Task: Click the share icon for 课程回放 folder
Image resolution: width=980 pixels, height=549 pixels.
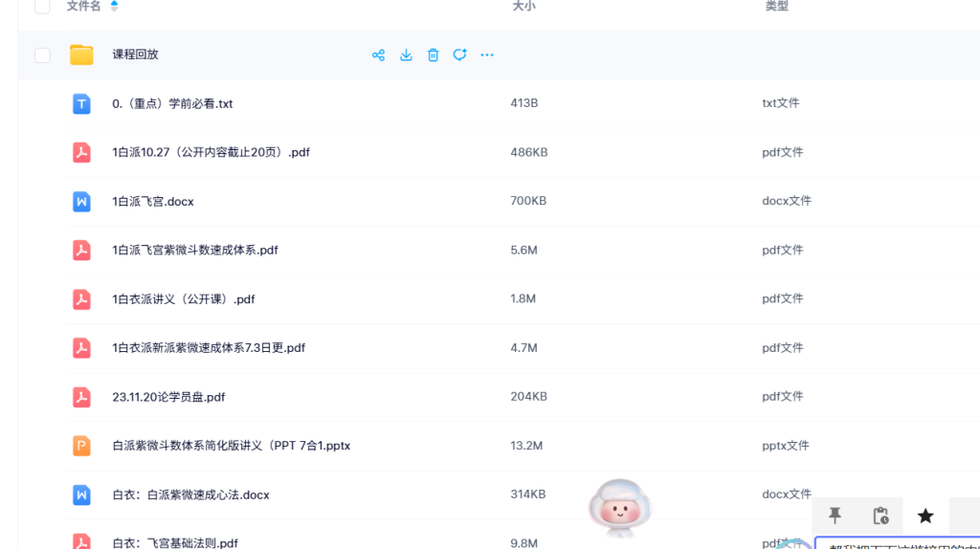Action: (x=378, y=55)
